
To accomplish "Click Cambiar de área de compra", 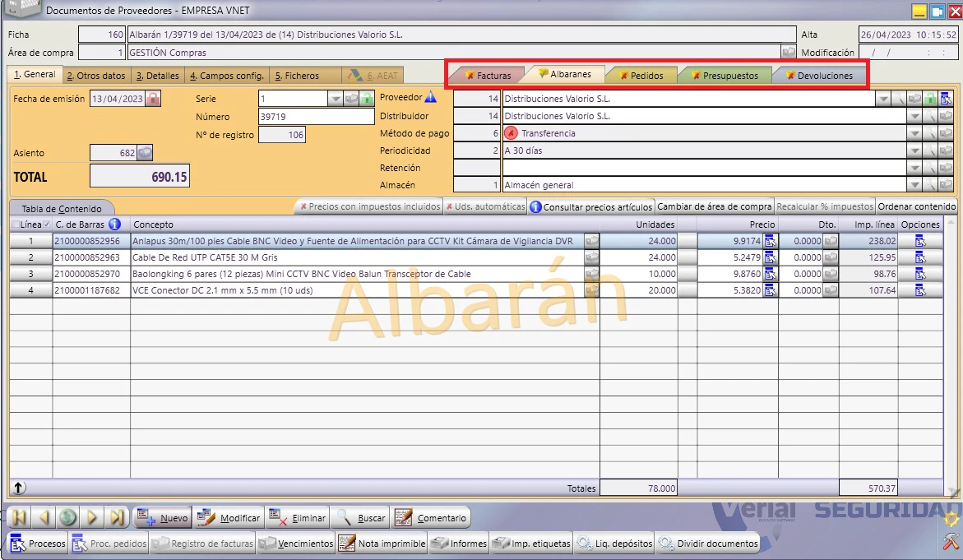I will (714, 207).
